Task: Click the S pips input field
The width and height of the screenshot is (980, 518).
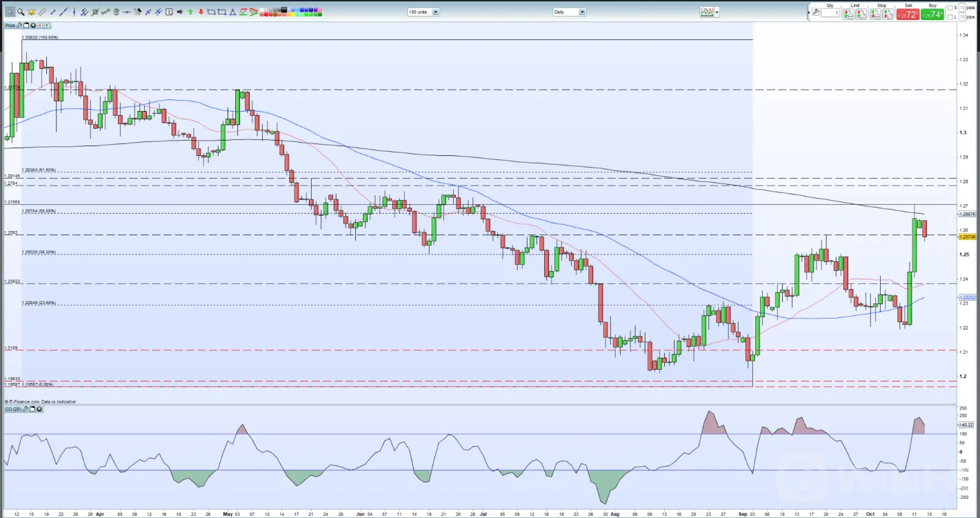Action: [x=962, y=8]
